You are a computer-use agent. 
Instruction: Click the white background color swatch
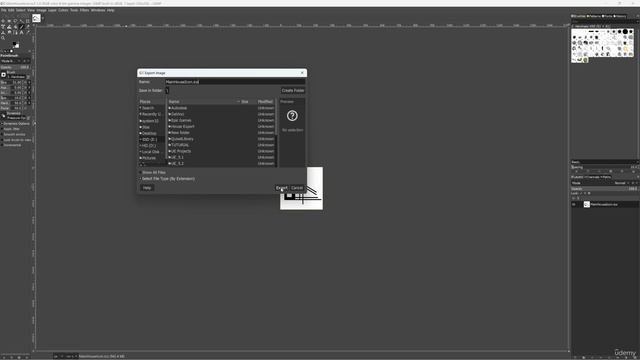(x=17, y=46)
